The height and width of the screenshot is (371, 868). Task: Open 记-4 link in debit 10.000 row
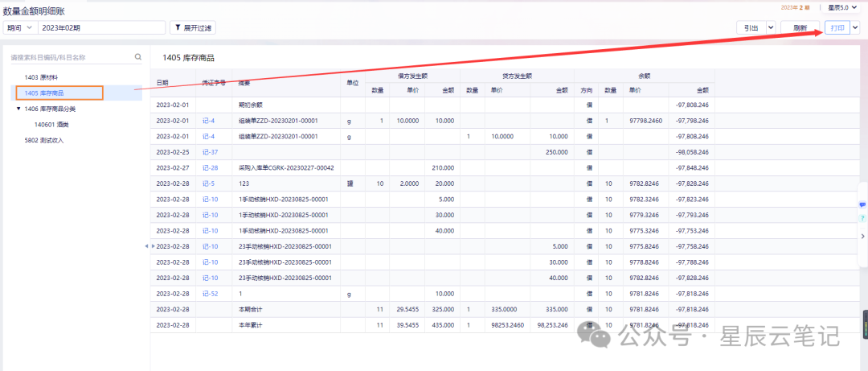click(x=208, y=121)
